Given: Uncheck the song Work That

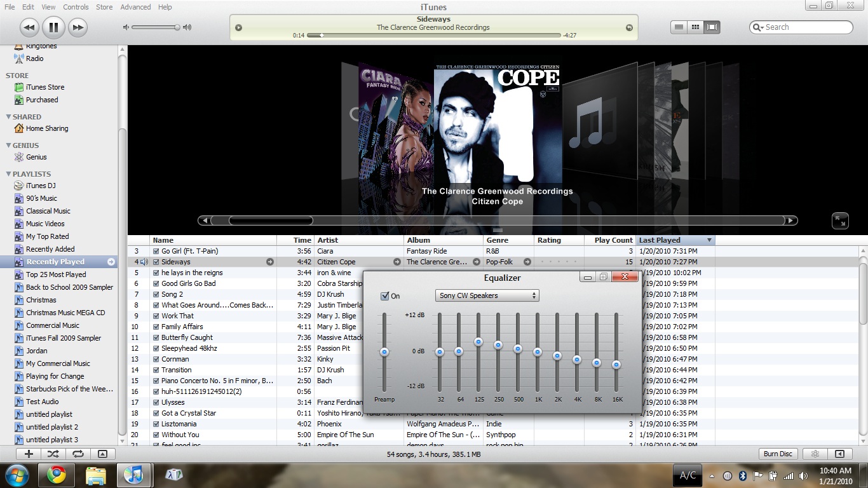Looking at the screenshot, I should tap(156, 316).
